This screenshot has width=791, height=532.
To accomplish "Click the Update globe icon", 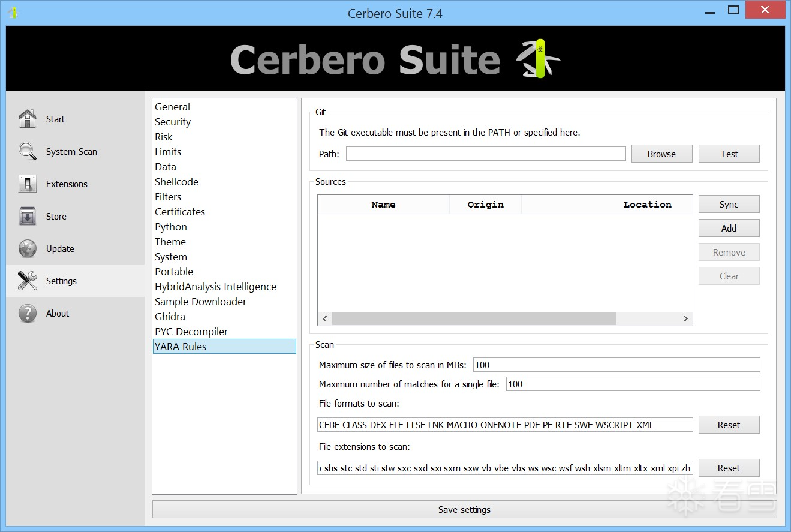I will point(28,248).
